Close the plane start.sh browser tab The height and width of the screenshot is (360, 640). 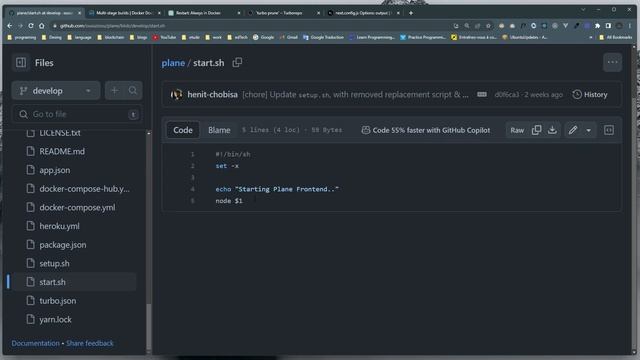tap(79, 13)
